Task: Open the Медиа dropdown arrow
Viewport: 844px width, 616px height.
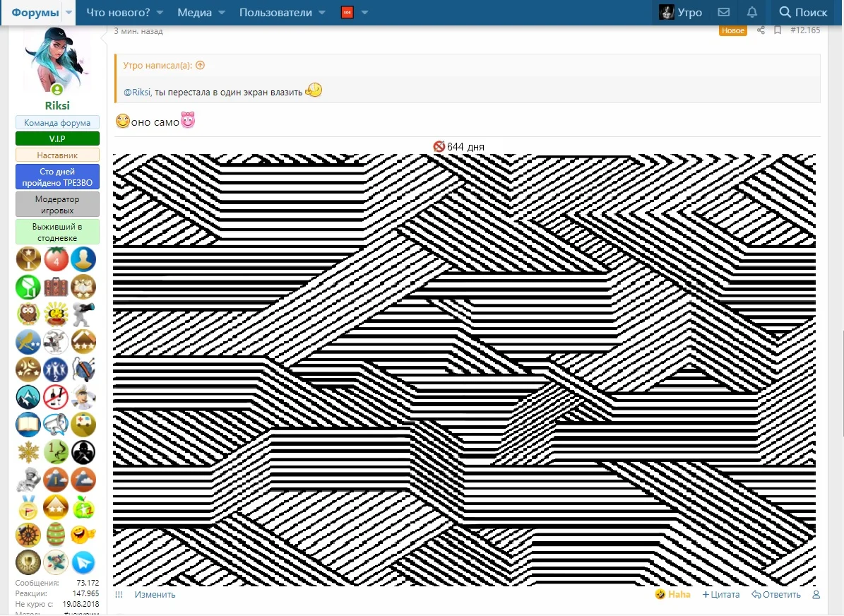Action: 221,13
